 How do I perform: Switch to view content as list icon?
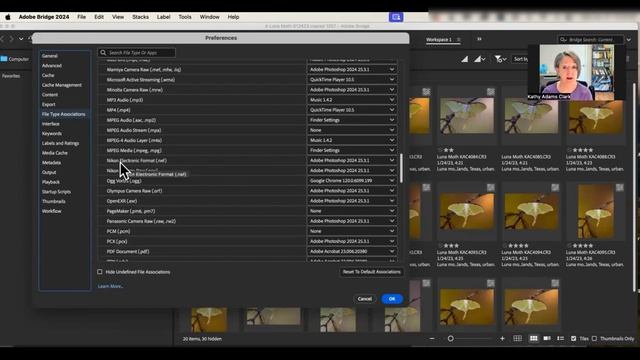[560, 338]
